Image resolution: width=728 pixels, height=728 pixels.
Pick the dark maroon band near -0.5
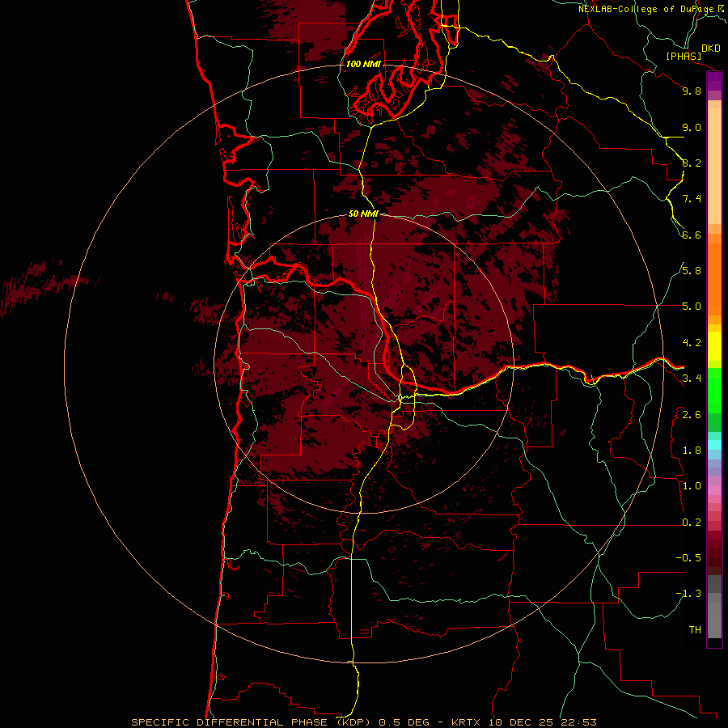714,557
